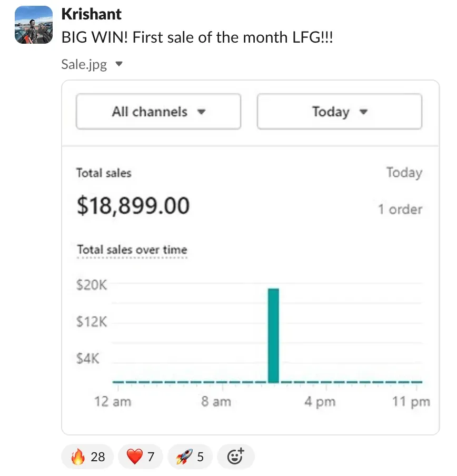Click the $18,899.00 total sales amount
This screenshot has height=476, width=457.
click(133, 206)
